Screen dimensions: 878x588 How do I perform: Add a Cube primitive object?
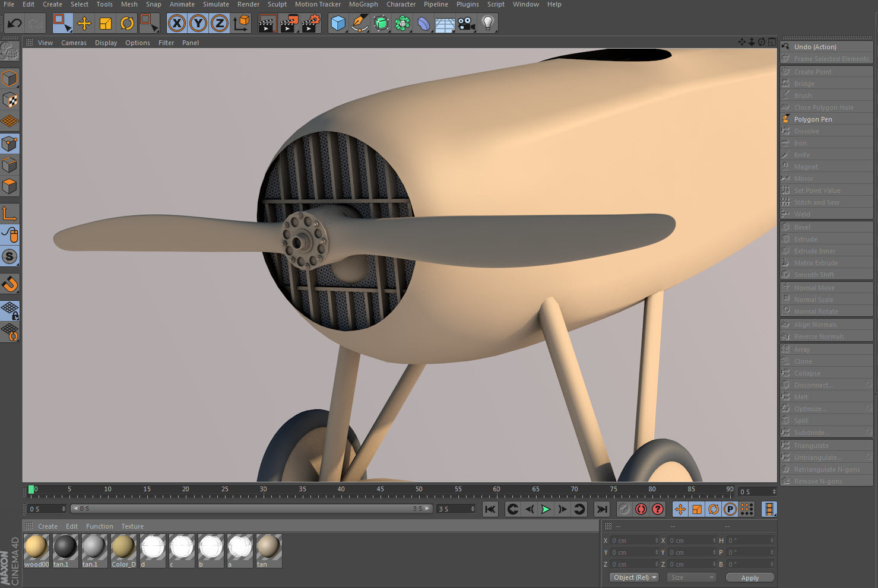pos(338,24)
